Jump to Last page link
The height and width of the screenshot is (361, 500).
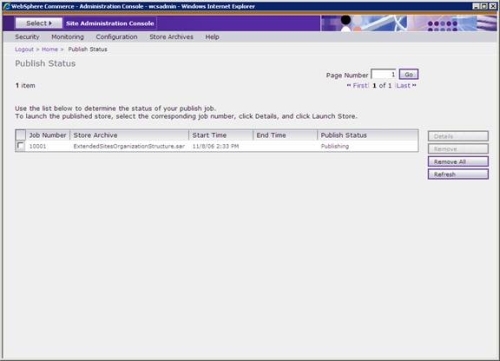click(406, 86)
